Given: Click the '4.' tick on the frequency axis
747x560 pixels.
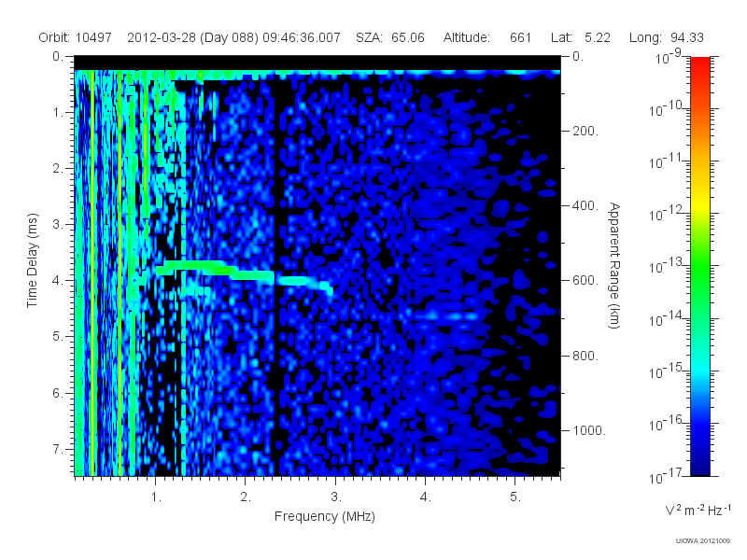Looking at the screenshot, I should coord(426,497).
